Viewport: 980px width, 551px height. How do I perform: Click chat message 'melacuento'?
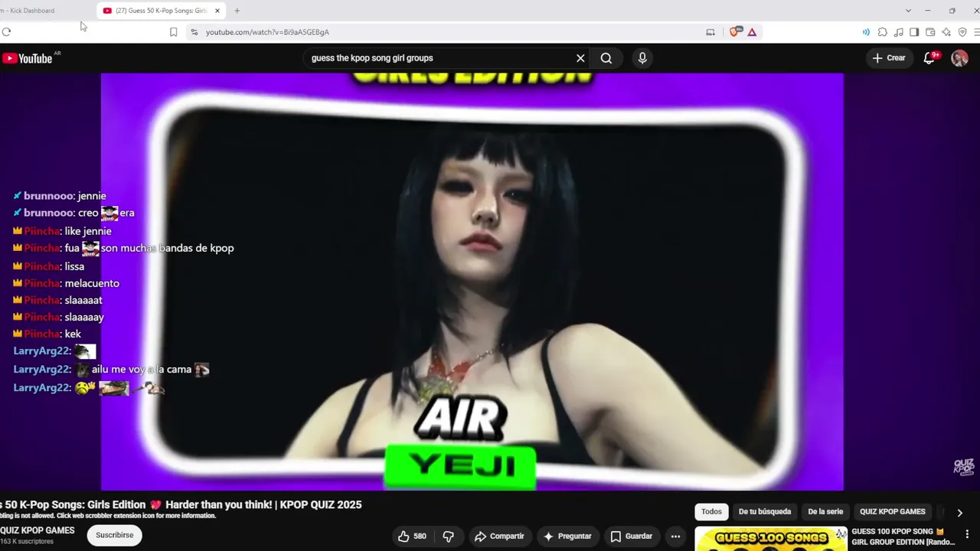92,283
